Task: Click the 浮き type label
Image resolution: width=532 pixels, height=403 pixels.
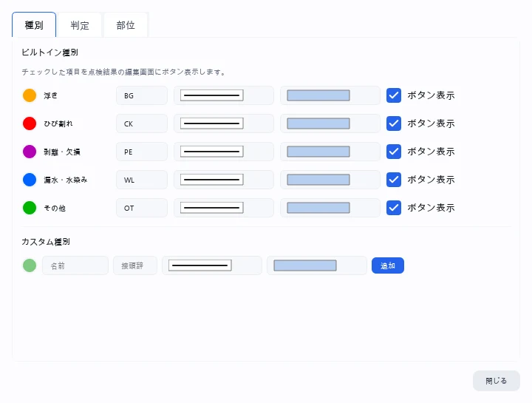Action: coord(50,95)
